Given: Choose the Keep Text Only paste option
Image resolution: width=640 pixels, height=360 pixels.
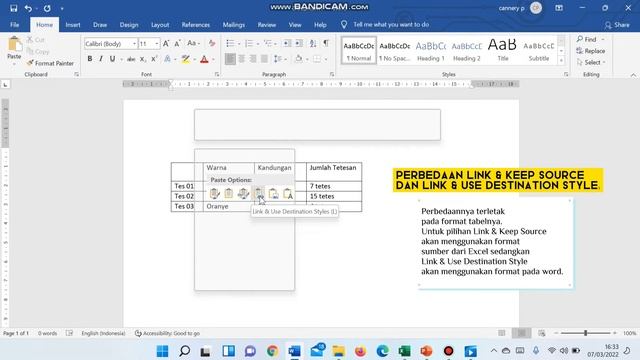Looking at the screenshot, I should pyautogui.click(x=288, y=193).
